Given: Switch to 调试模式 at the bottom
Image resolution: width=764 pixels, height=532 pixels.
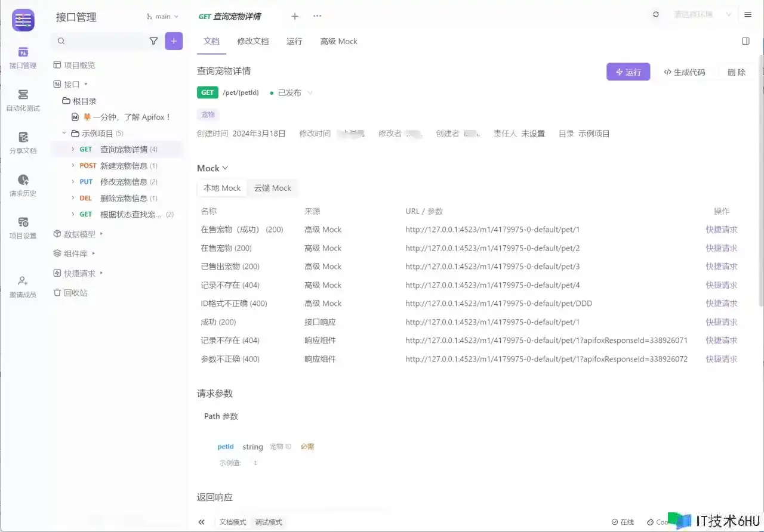Looking at the screenshot, I should [x=269, y=522].
